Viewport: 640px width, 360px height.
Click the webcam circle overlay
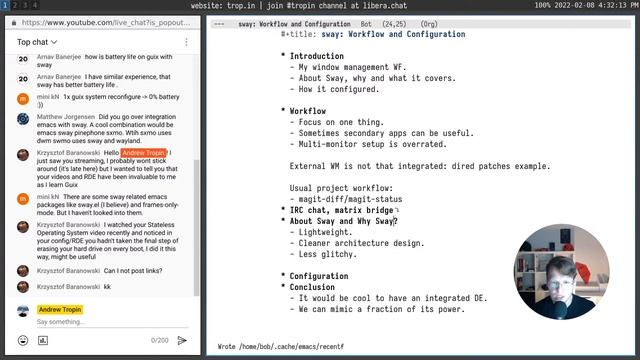point(562,271)
